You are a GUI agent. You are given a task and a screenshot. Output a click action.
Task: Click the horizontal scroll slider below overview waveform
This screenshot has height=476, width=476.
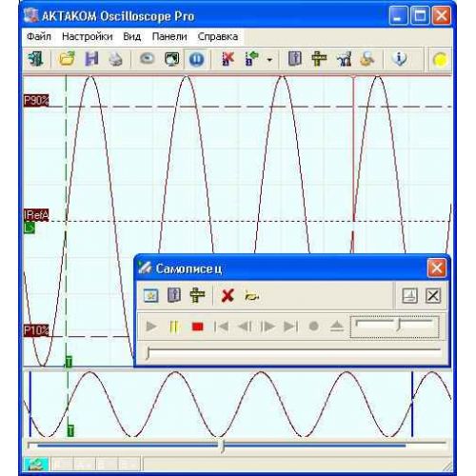(x=236, y=446)
